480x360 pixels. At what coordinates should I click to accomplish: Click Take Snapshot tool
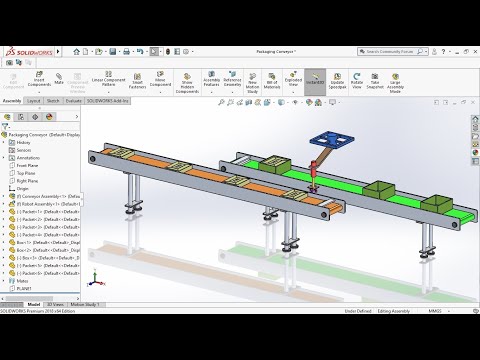tap(375, 81)
